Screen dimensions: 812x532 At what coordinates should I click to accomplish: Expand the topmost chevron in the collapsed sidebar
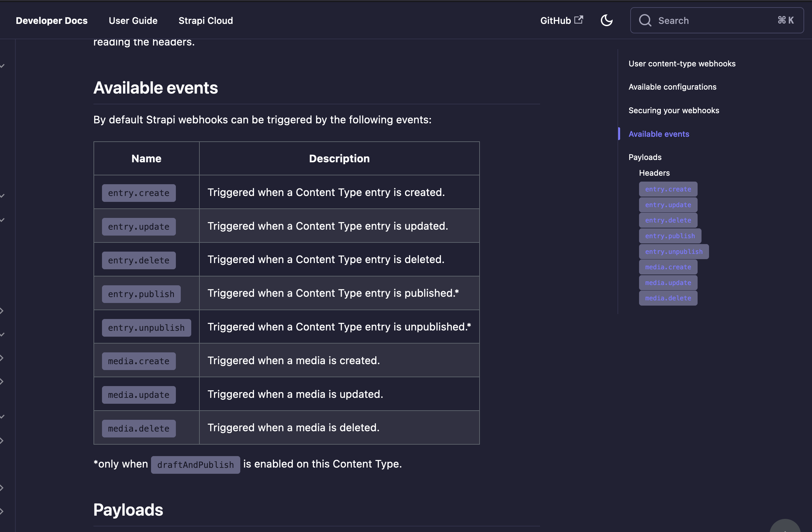coord(3,66)
